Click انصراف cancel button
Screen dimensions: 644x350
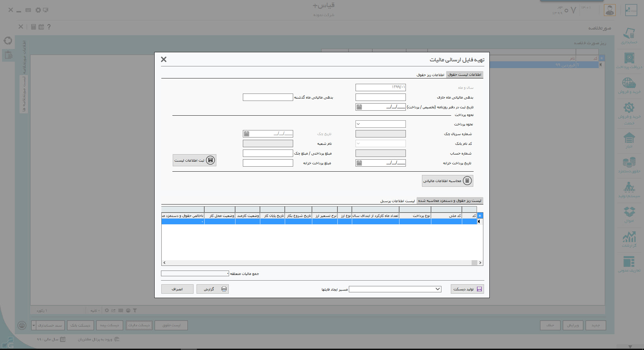point(177,289)
